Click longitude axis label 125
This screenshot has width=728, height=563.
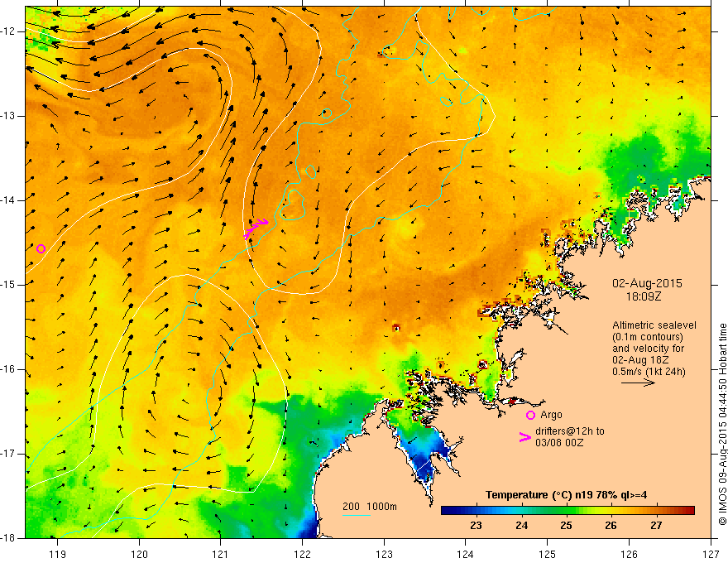click(548, 554)
